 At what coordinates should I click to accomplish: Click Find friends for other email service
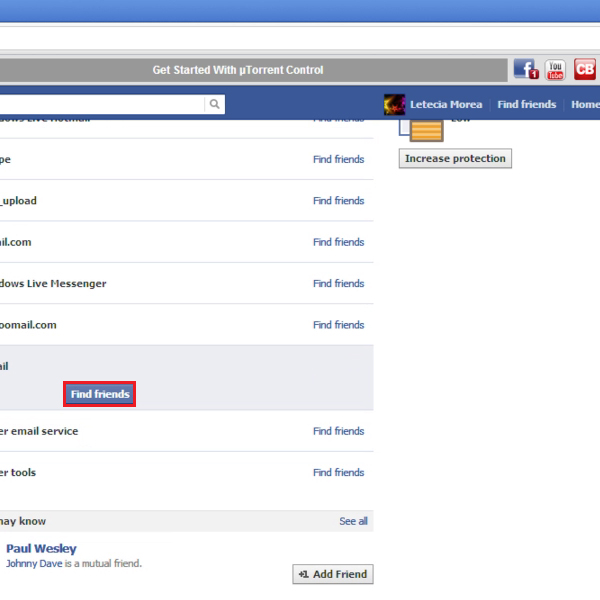click(338, 431)
